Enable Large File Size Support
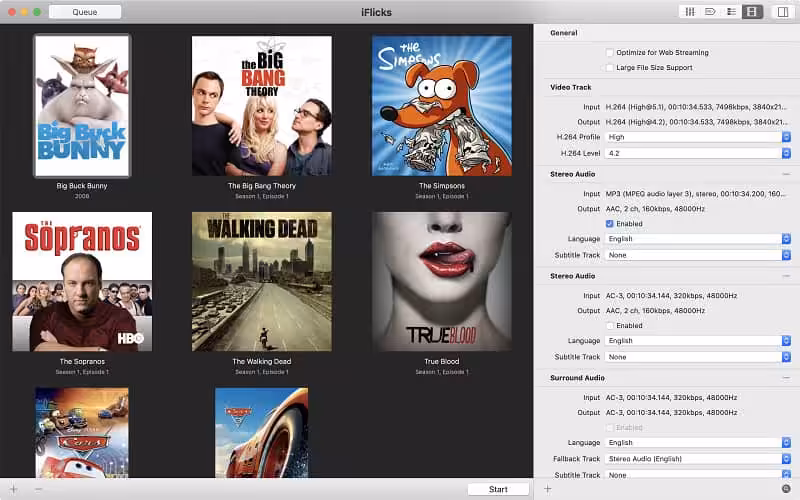 [609, 67]
